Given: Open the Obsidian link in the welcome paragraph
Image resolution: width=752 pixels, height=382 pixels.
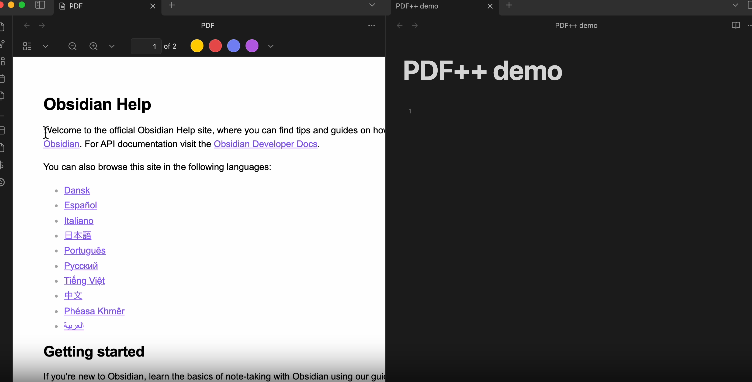Looking at the screenshot, I should tap(61, 144).
